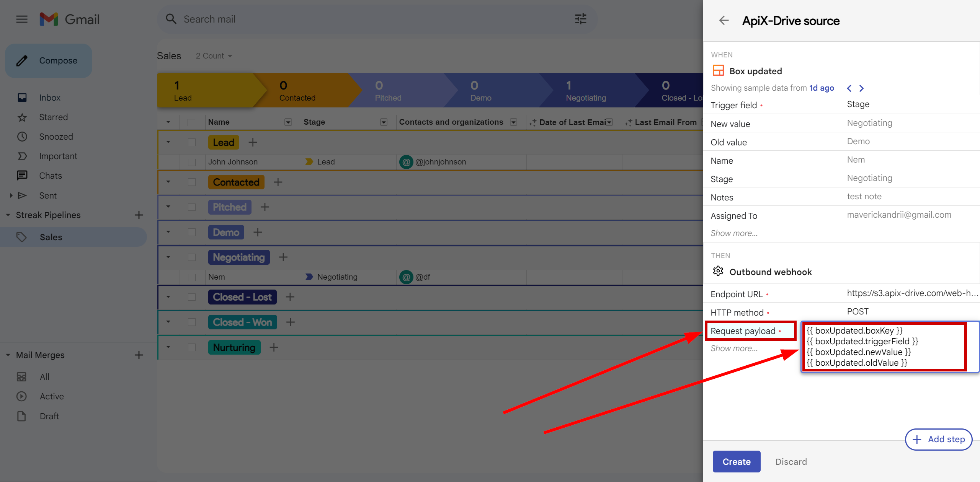Click the Gmail logo
The width and height of the screenshot is (980, 482).
[x=70, y=19]
